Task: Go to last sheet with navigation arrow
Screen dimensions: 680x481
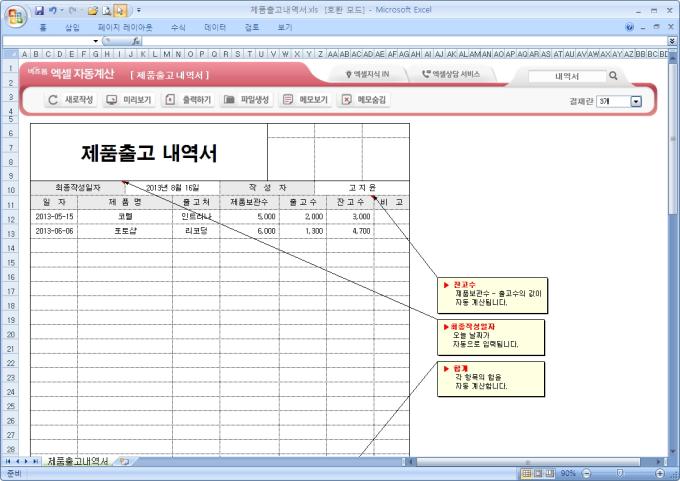Action: 35,461
